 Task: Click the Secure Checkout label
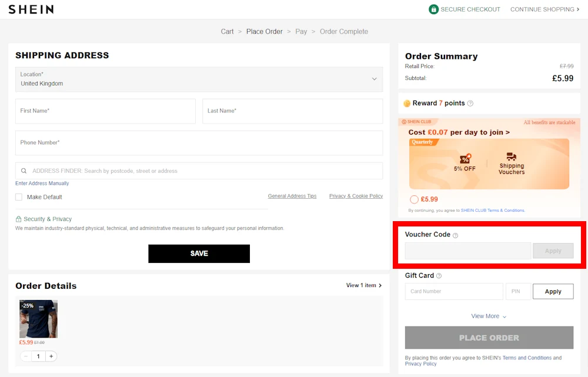tap(470, 9)
